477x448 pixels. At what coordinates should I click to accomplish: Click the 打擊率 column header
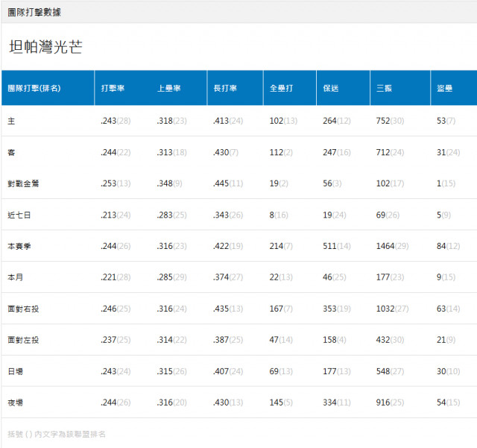[113, 88]
